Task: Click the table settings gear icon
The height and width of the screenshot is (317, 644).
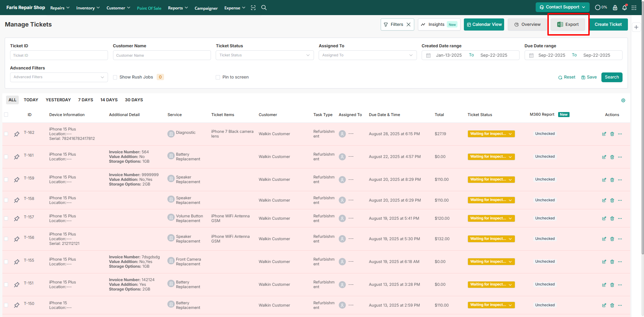Action: coord(623,100)
